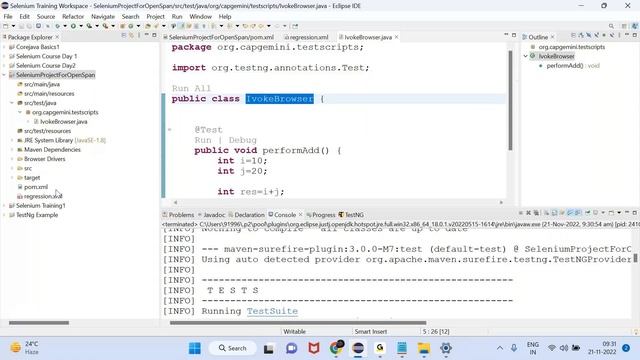
Task: Toggle Pin Console icon
Action: 588,213
